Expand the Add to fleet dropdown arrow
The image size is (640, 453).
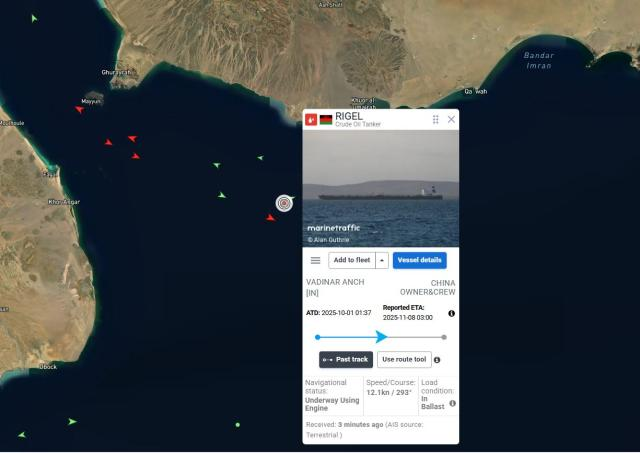tap(382, 260)
